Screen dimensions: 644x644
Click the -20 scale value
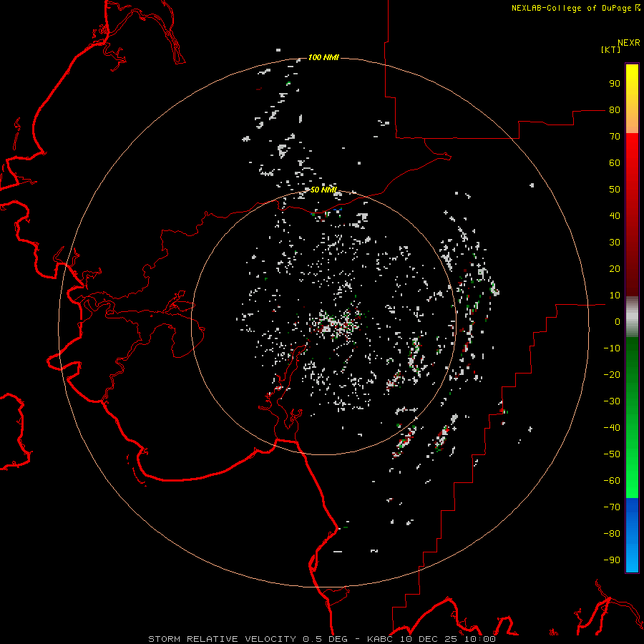pos(612,375)
